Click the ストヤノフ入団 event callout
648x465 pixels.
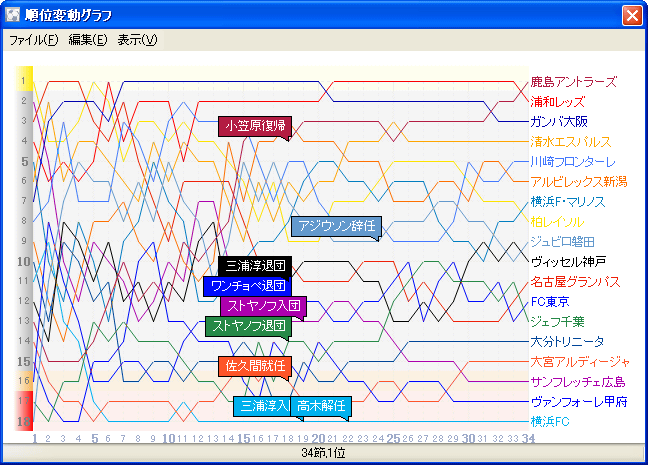coord(263,306)
